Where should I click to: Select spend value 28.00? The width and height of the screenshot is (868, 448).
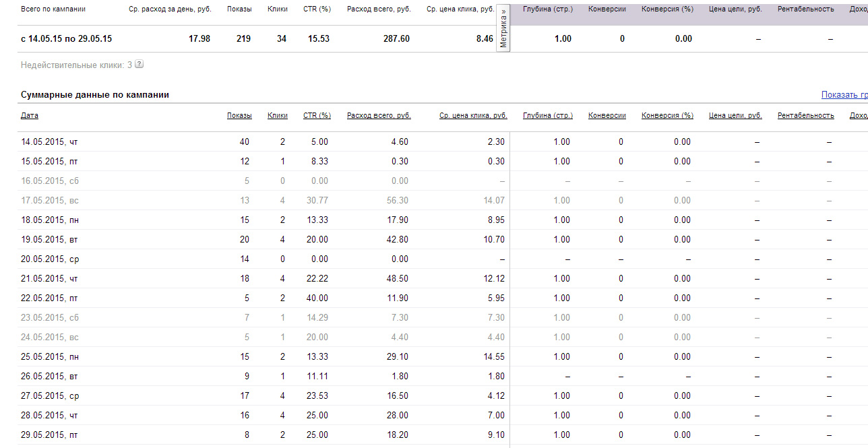coord(397,416)
